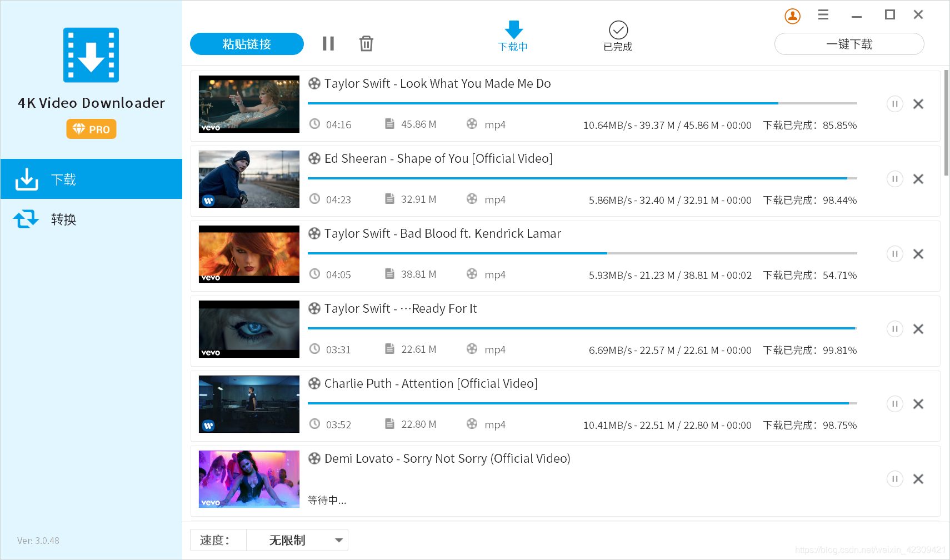Click the format icon in Shape of You row
This screenshot has width=950, height=560.
(472, 199)
